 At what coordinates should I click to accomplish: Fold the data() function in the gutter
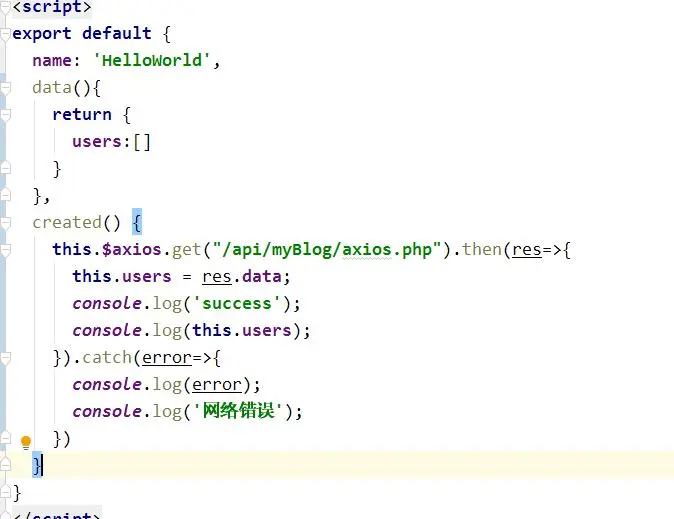pyautogui.click(x=5, y=88)
